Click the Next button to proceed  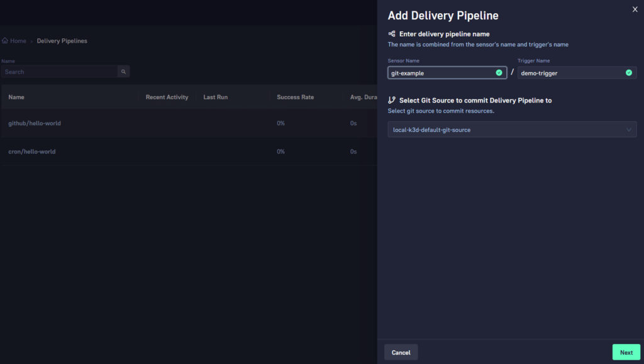[x=626, y=352]
